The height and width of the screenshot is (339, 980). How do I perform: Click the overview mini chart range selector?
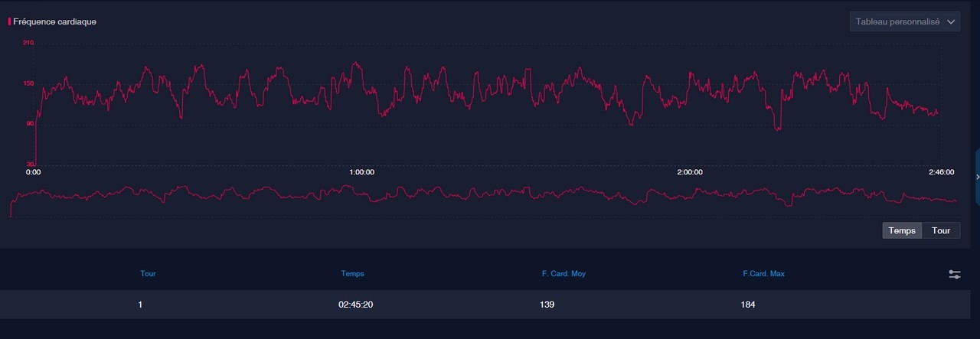tap(483, 200)
